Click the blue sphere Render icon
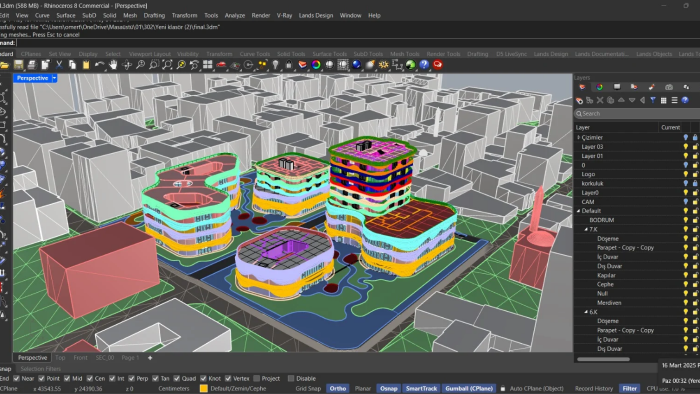 point(356,65)
